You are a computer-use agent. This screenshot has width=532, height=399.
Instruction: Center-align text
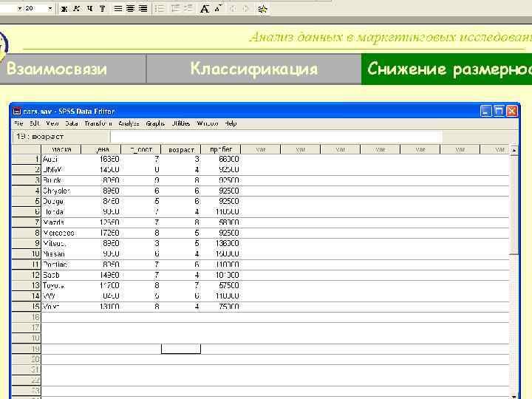coord(130,9)
